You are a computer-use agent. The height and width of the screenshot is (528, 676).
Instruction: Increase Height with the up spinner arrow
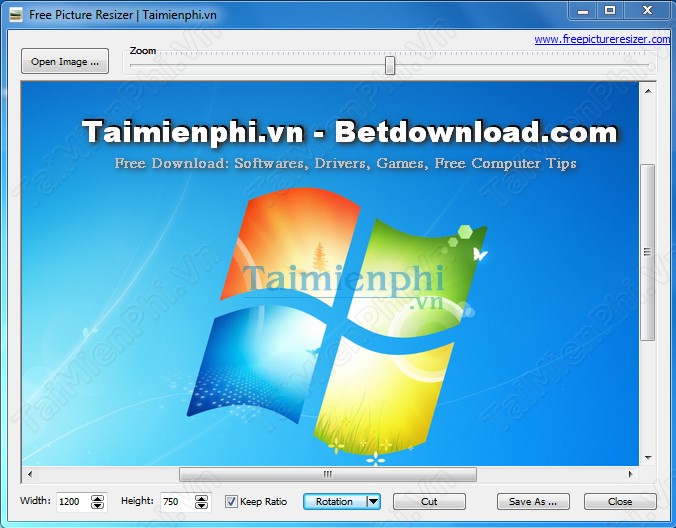pyautogui.click(x=202, y=498)
